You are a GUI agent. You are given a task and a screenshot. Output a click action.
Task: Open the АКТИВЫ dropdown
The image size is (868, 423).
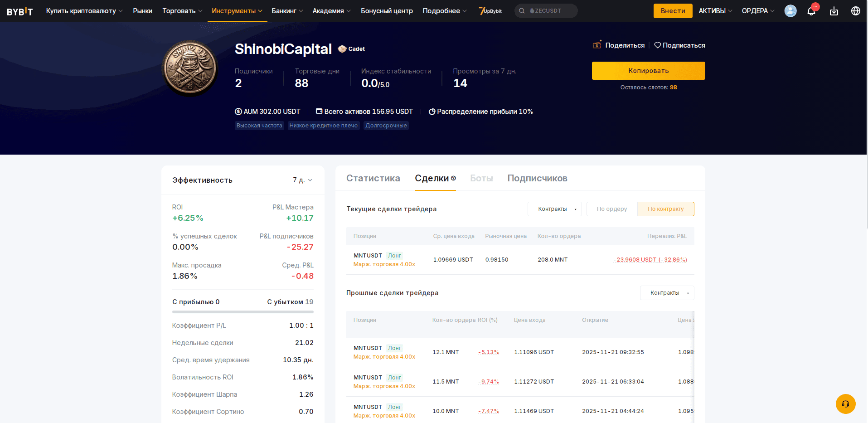pos(715,11)
